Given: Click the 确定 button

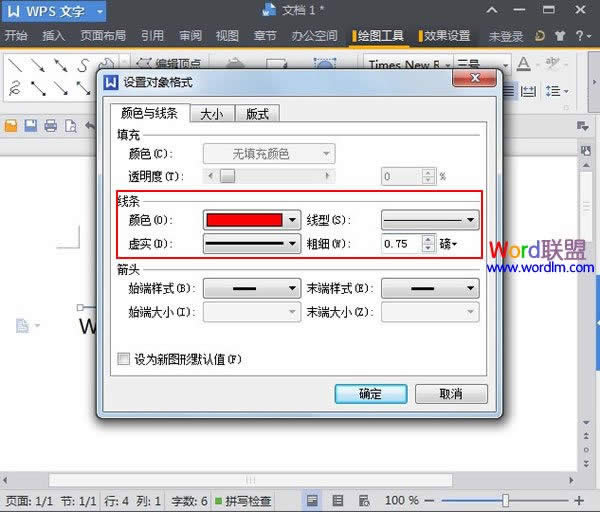Looking at the screenshot, I should tap(371, 394).
